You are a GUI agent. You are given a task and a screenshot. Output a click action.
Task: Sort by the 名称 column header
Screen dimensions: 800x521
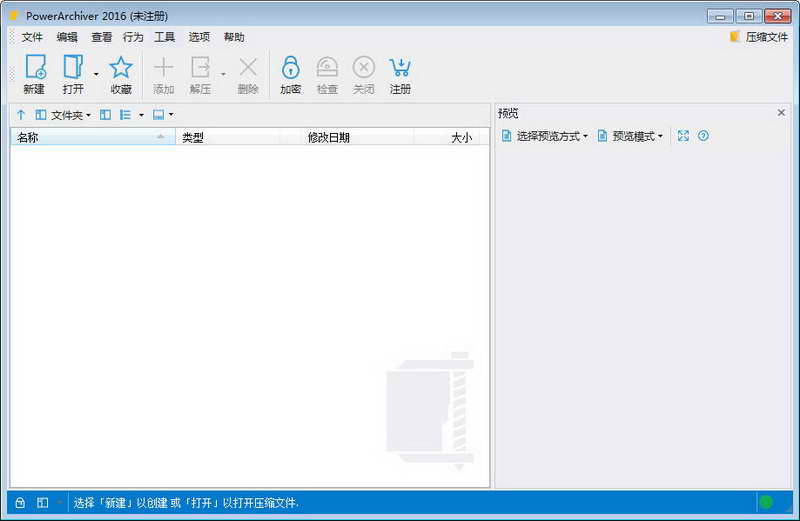click(93, 137)
